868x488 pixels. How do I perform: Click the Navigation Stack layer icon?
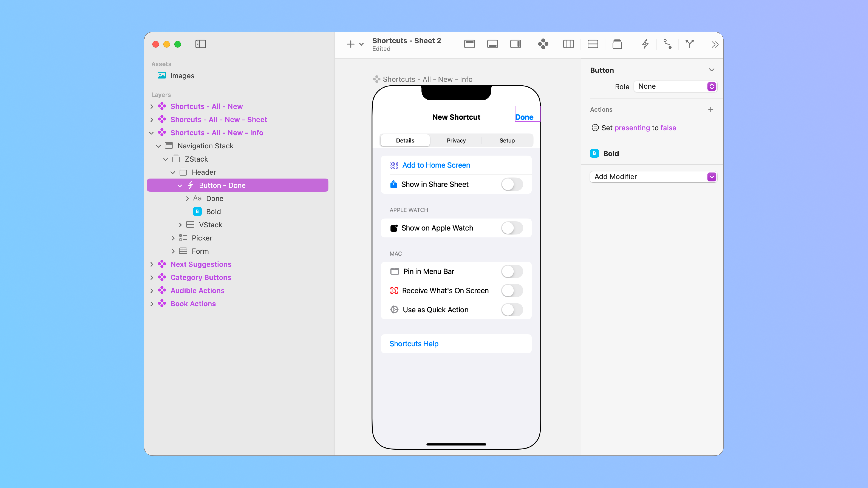[169, 146]
